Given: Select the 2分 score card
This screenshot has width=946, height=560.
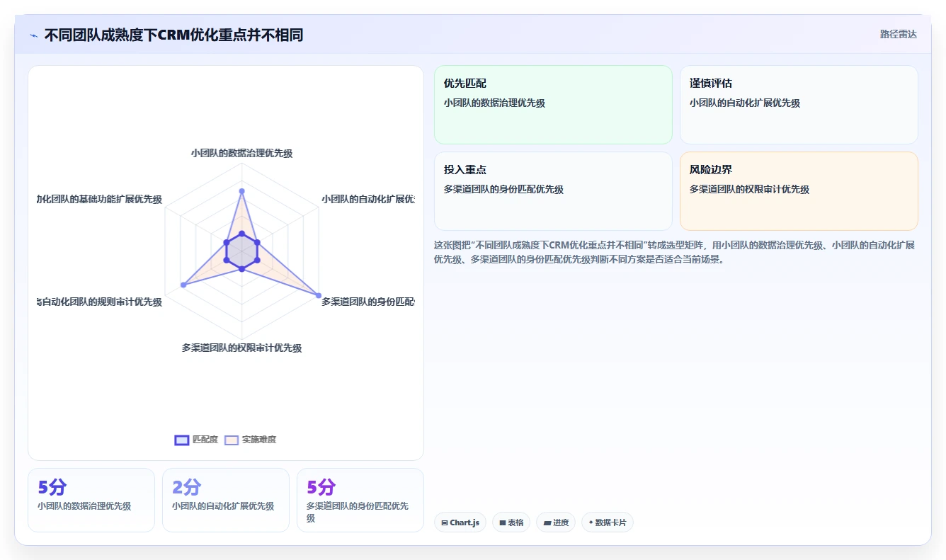Looking at the screenshot, I should (x=226, y=500).
